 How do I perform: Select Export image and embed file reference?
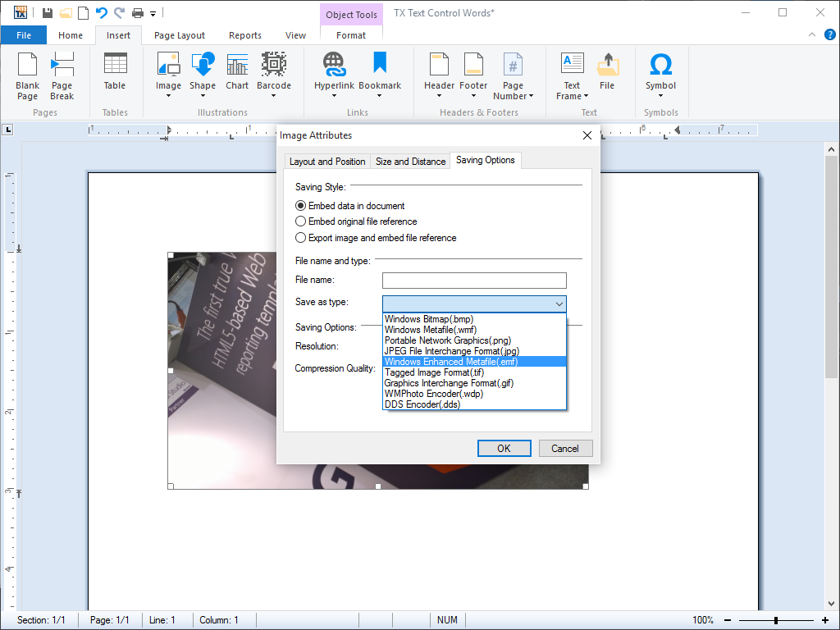tap(301, 238)
